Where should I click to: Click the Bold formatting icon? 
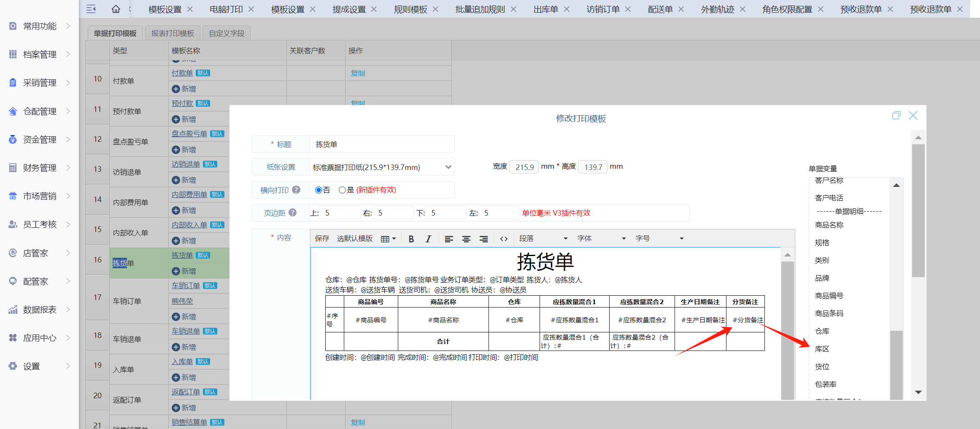[x=411, y=239]
